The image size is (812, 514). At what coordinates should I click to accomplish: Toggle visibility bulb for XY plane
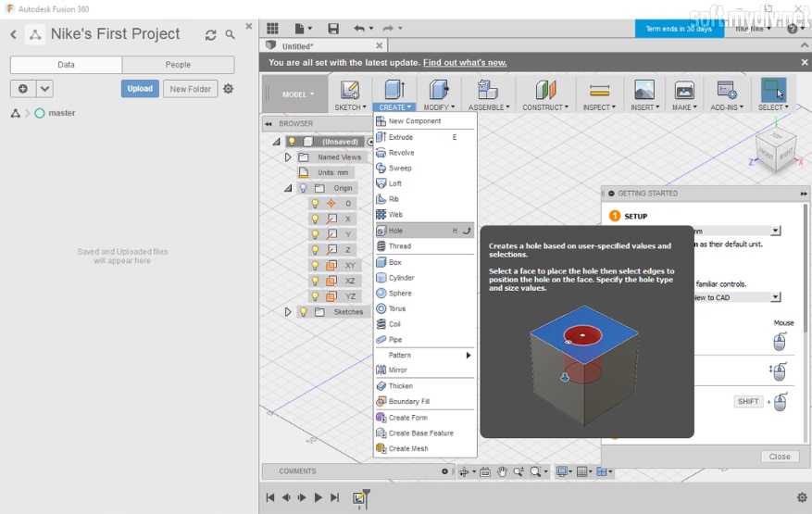[315, 266]
